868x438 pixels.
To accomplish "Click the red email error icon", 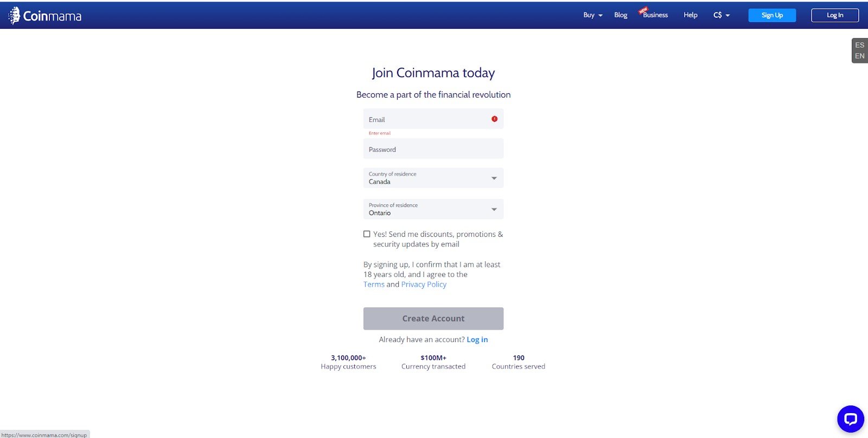I will pos(494,119).
